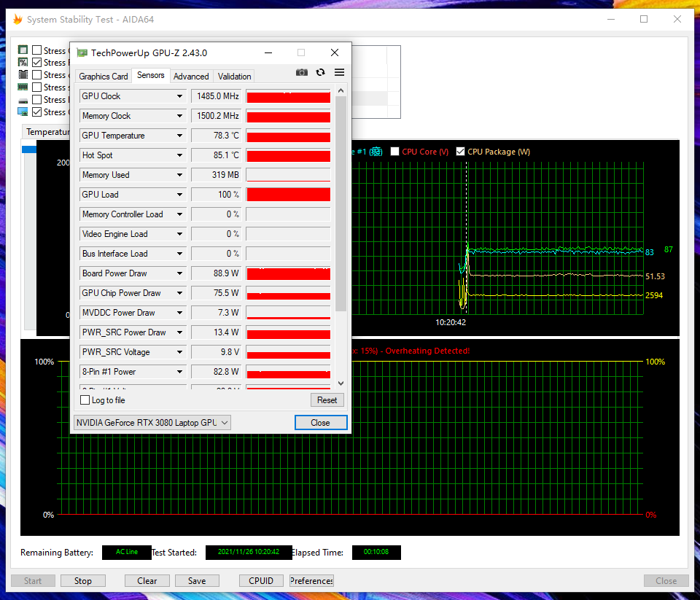The height and width of the screenshot is (600, 700).
Task: Open the GPU Load sensor dropdown
Action: tap(179, 195)
